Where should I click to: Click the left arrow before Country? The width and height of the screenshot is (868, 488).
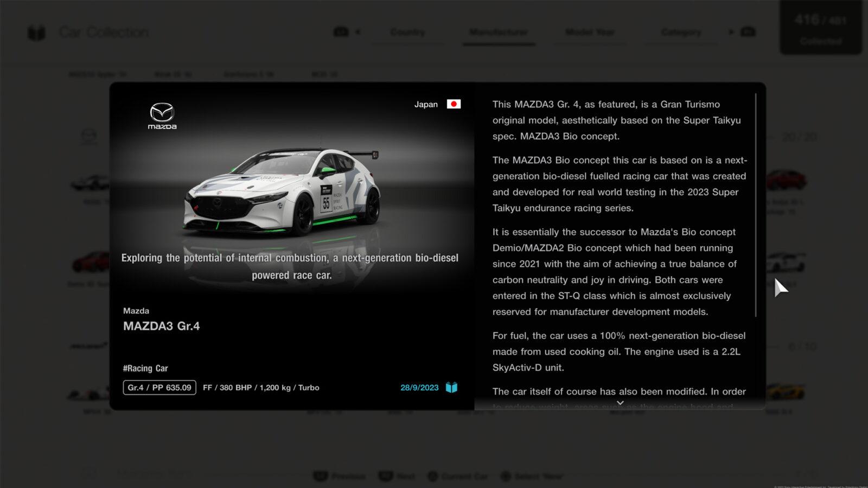coord(358,32)
